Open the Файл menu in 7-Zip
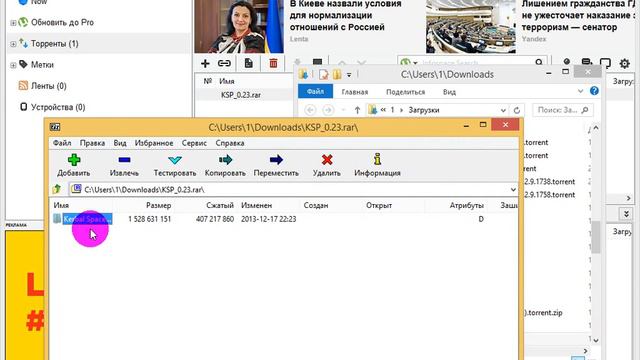The height and width of the screenshot is (360, 640). tap(62, 143)
